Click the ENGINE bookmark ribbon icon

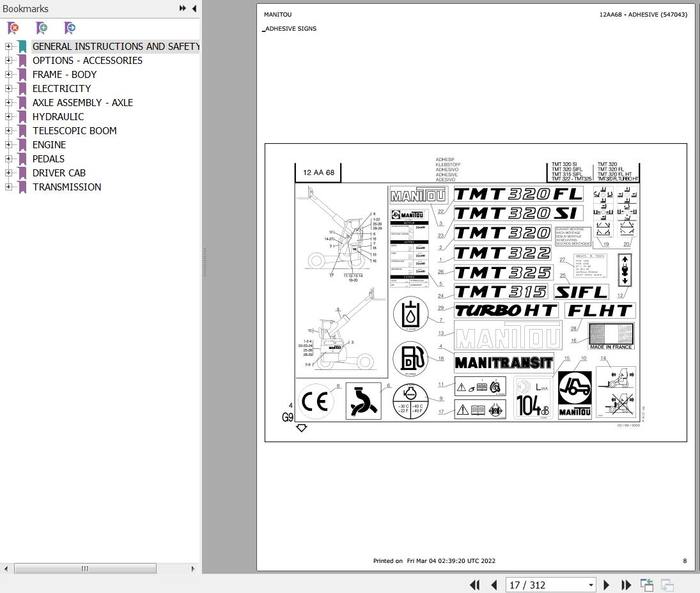pos(22,145)
